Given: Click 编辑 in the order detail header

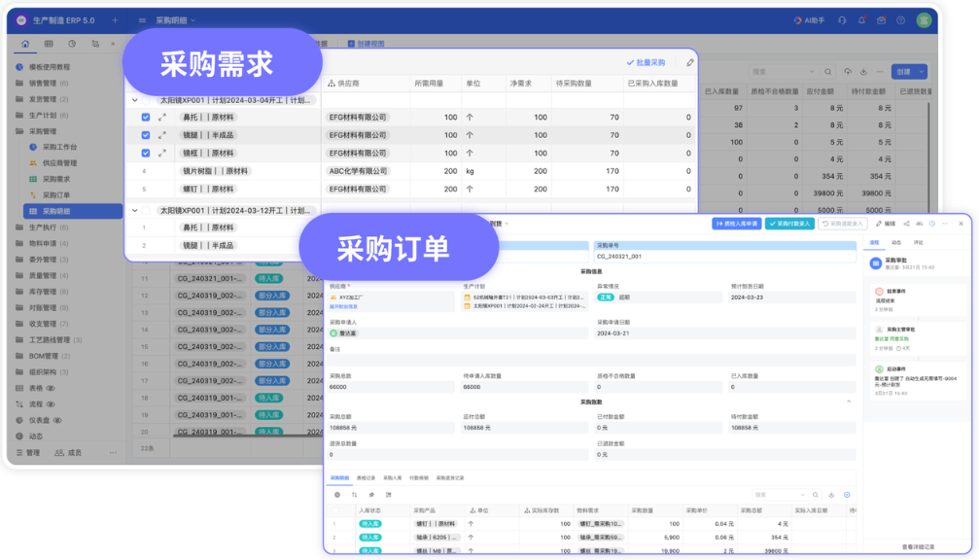Looking at the screenshot, I should tap(886, 224).
